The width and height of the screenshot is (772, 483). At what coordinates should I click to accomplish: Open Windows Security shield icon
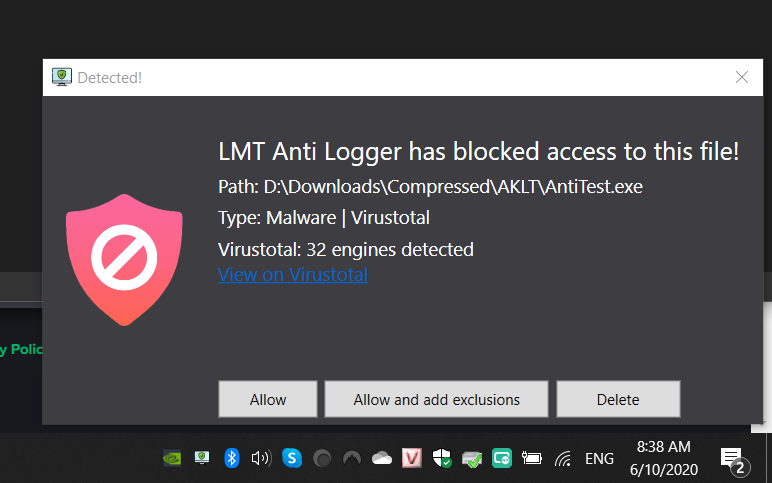(x=442, y=458)
